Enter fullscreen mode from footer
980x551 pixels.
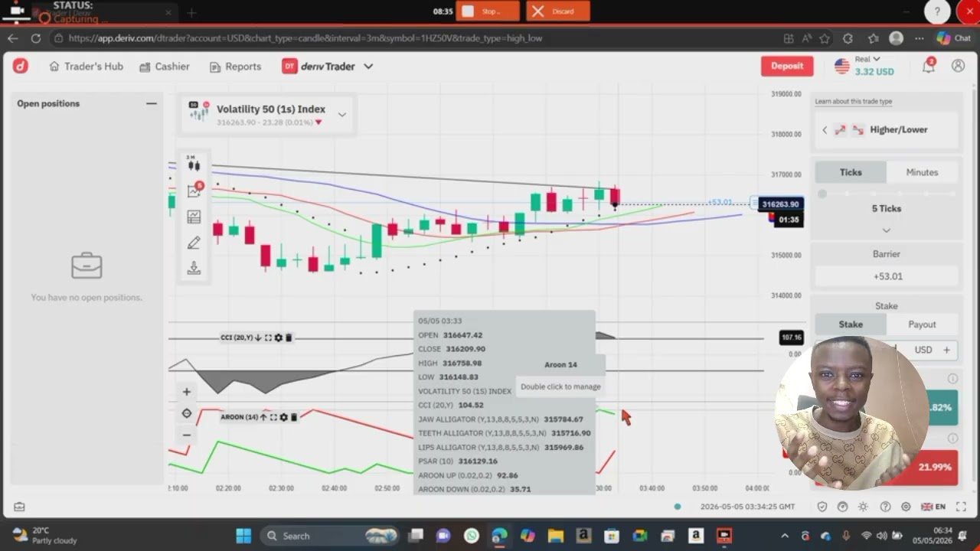point(961,507)
